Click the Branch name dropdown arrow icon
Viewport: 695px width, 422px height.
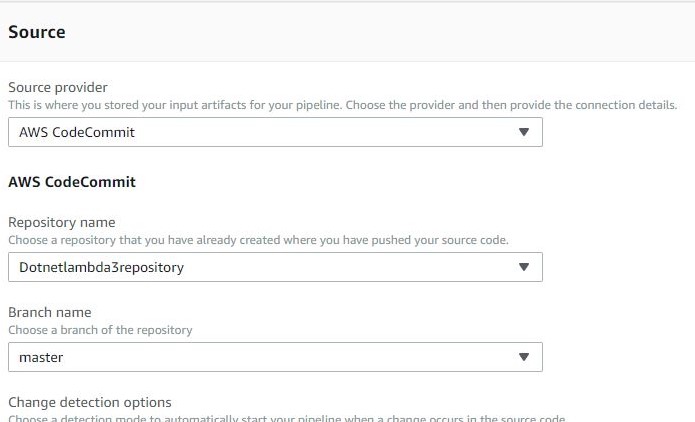[524, 357]
